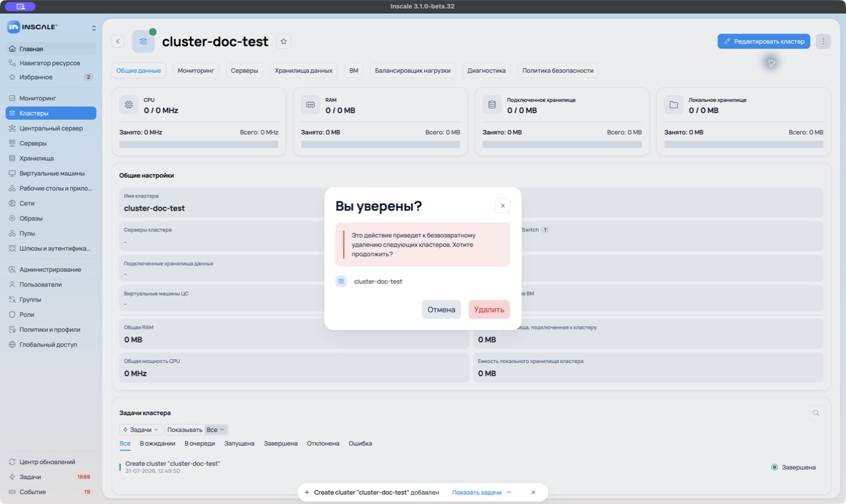Open the Балансировщик нагрузки tab
The height and width of the screenshot is (504, 846).
click(412, 70)
